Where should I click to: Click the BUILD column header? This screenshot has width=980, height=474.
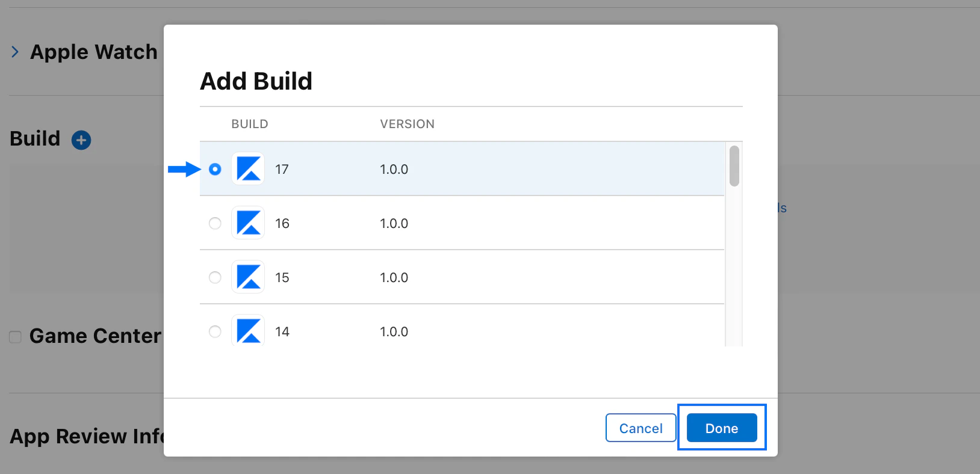click(x=250, y=124)
